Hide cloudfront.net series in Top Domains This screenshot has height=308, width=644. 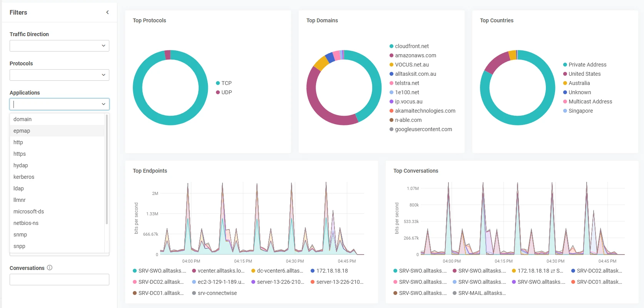411,46
